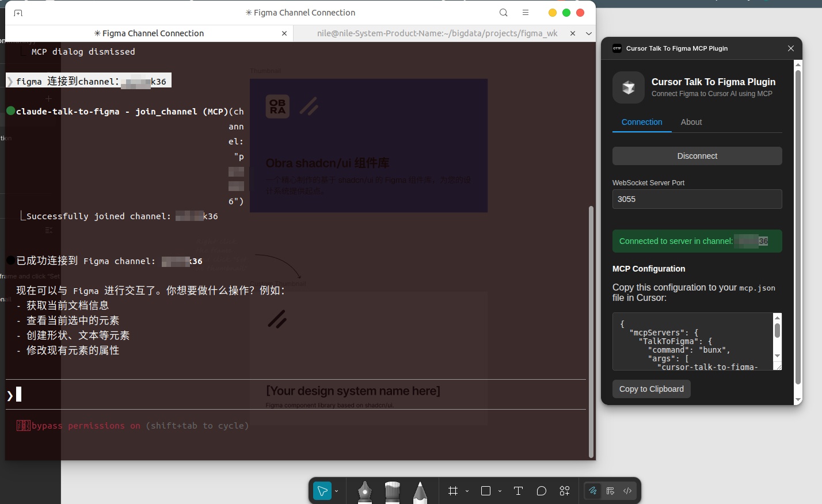Switch to Draw mode toggle
This screenshot has width=822, height=504.
pyautogui.click(x=592, y=491)
